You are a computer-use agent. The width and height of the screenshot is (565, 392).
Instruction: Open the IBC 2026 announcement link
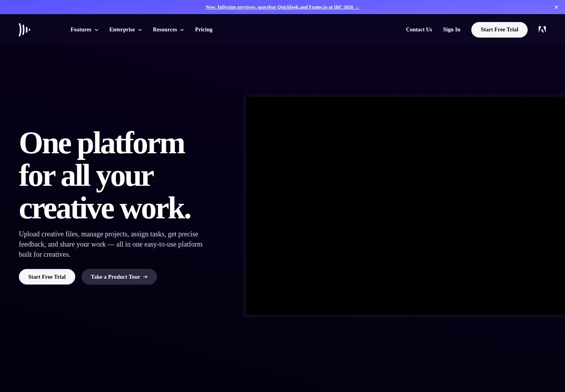282,7
